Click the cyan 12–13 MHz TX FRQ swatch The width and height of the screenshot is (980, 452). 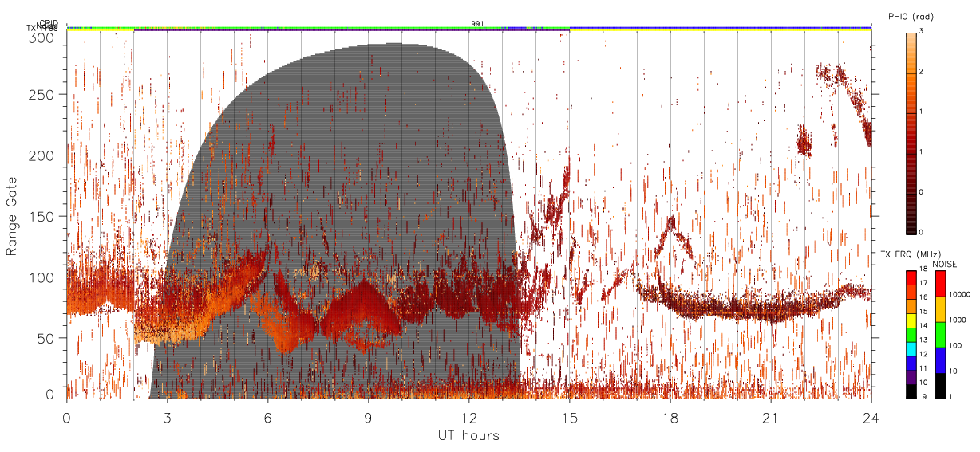(911, 348)
